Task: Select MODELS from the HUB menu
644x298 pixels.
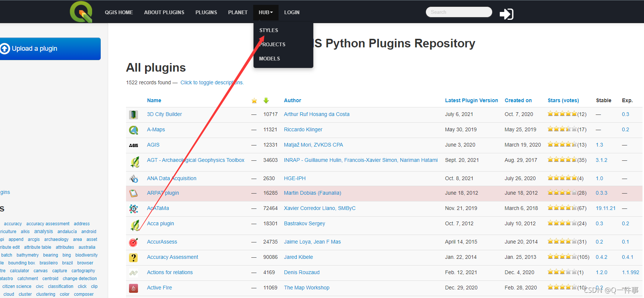Action: [x=270, y=59]
